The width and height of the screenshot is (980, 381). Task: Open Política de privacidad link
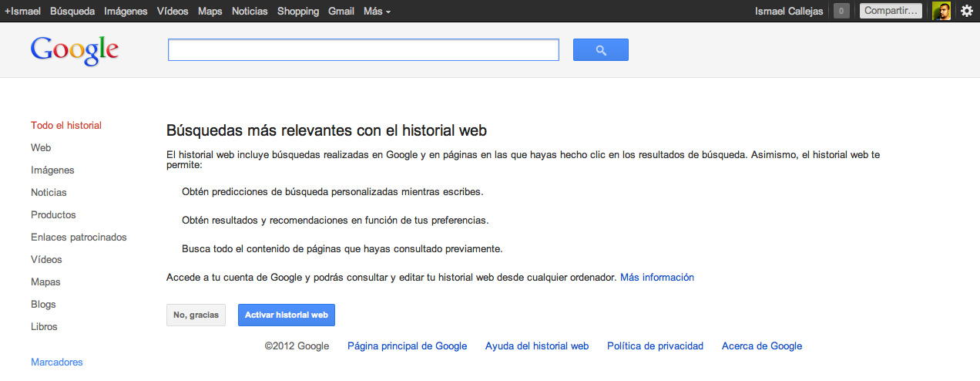[x=656, y=346]
